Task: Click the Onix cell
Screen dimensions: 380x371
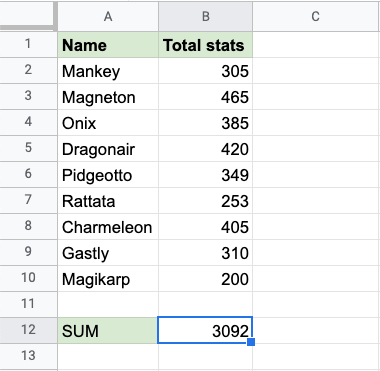Action: pyautogui.click(x=108, y=123)
